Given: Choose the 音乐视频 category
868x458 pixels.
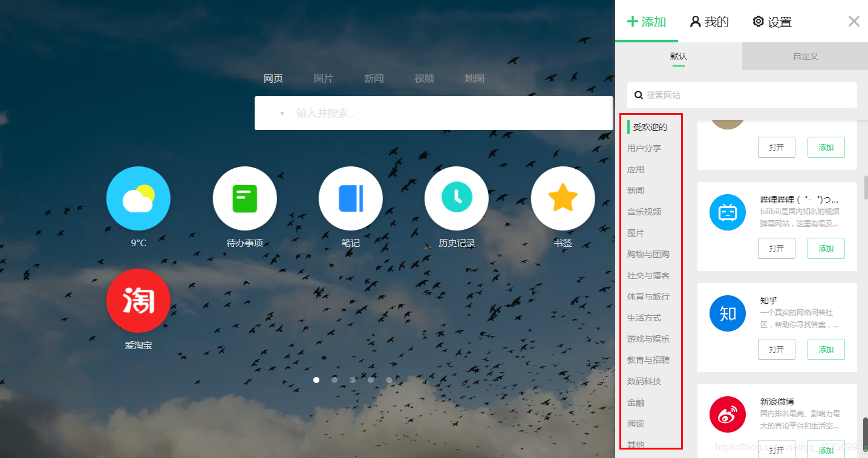Looking at the screenshot, I should 644,212.
